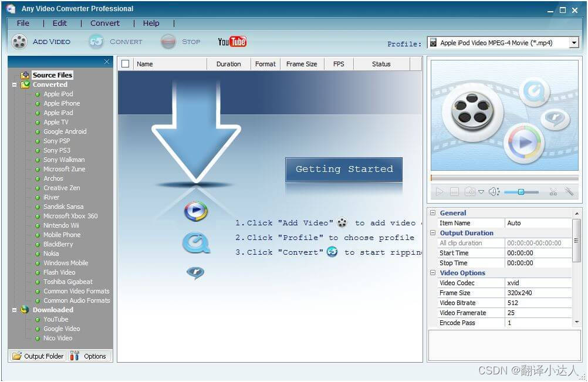
Task: Select Nokia in the tree
Action: coord(51,253)
